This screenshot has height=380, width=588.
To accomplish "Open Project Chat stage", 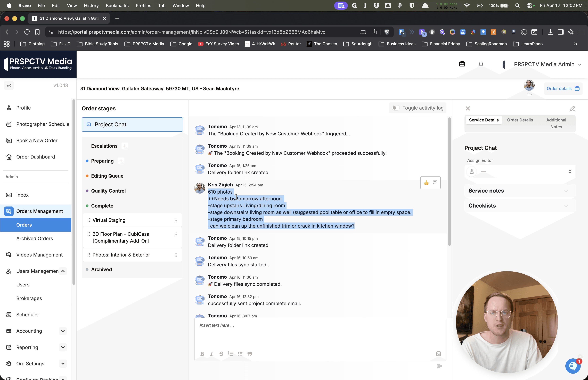I will click(132, 124).
